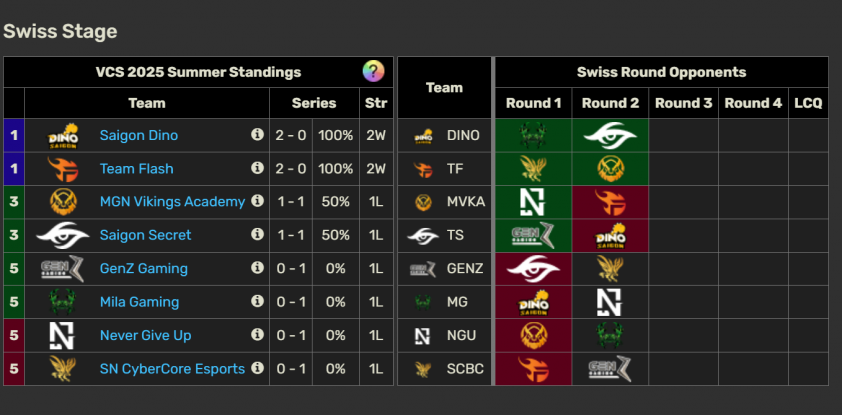
Task: Click the rainbow question mark help icon
Action: [373, 71]
